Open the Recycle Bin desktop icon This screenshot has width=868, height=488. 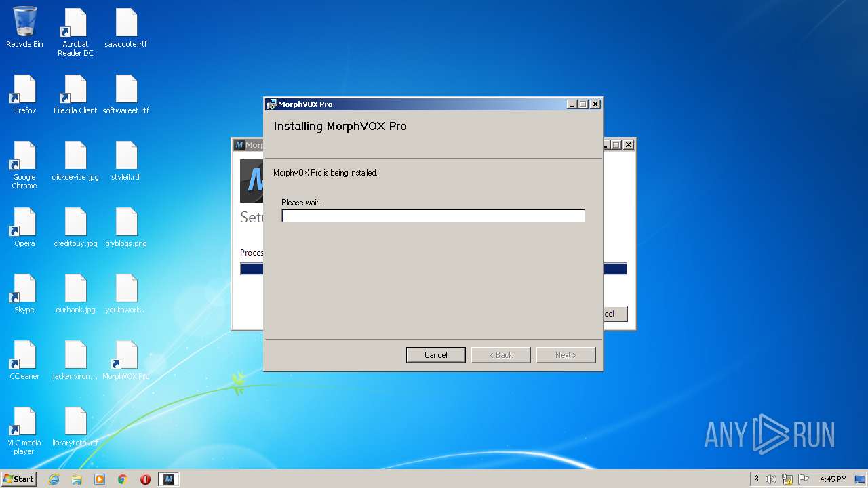click(x=24, y=27)
